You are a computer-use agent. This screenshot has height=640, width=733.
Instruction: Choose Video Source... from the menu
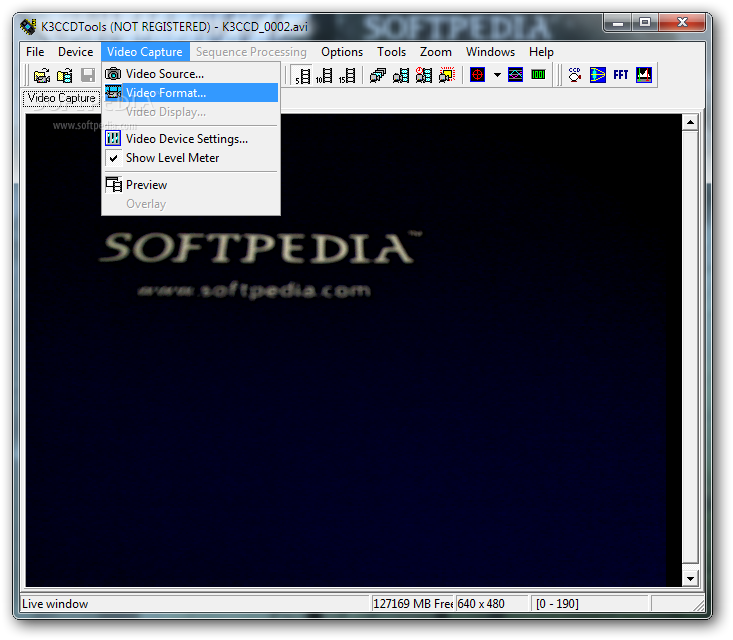coord(191,74)
